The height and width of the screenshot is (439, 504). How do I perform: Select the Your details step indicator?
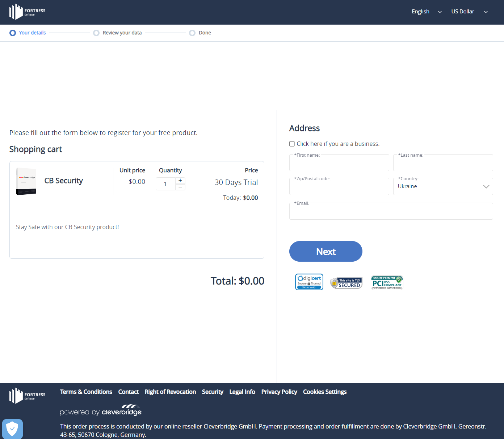[13, 33]
